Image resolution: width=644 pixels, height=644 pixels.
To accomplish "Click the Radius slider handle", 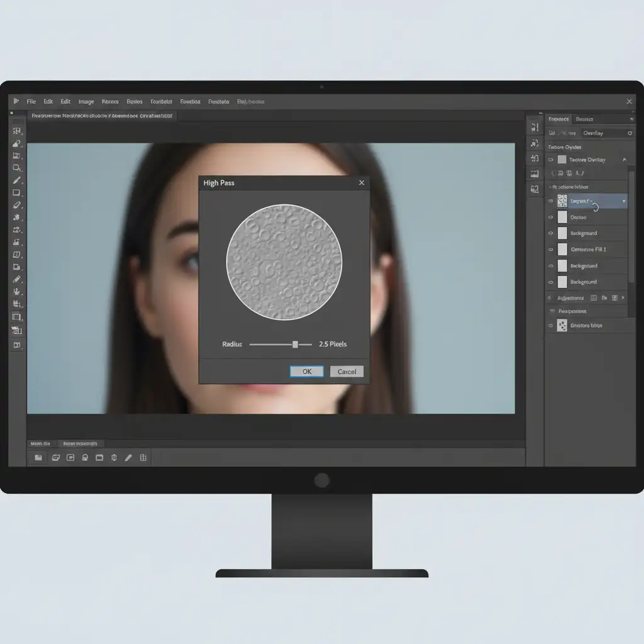I will pyautogui.click(x=295, y=345).
